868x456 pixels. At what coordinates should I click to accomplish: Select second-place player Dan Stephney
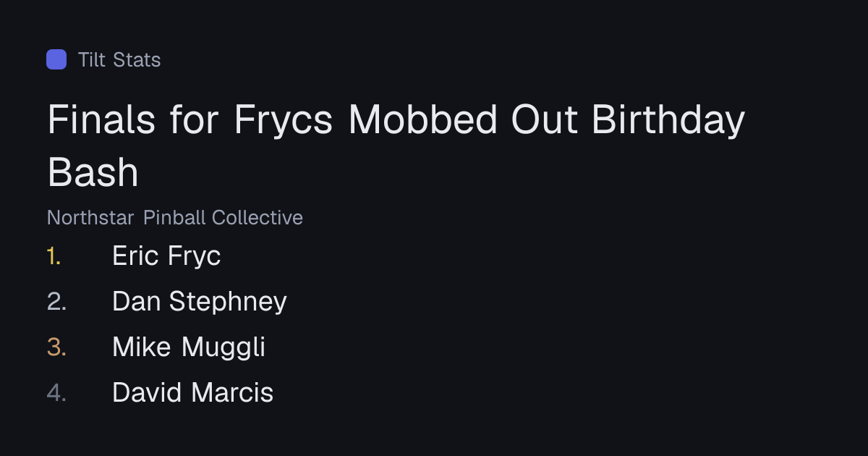[x=200, y=302]
